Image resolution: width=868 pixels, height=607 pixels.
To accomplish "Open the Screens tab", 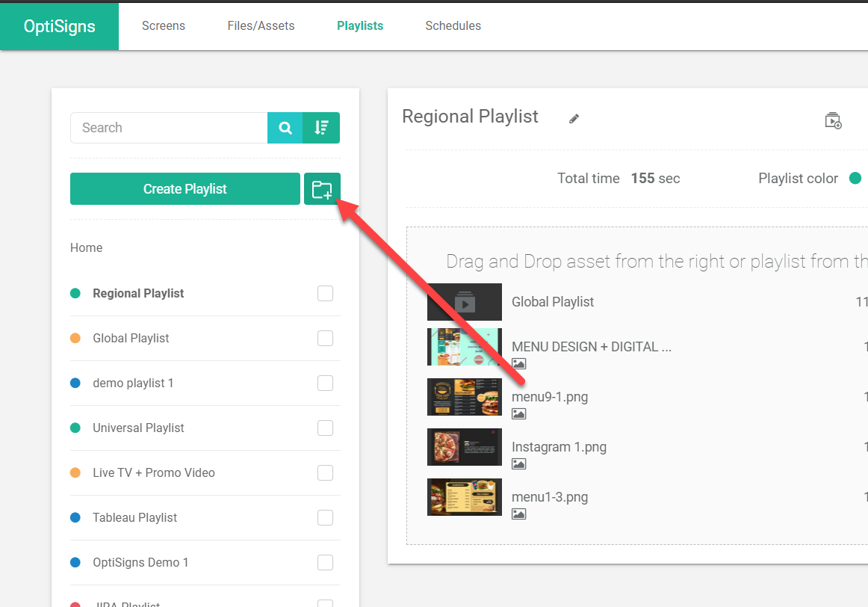I will tap(164, 26).
